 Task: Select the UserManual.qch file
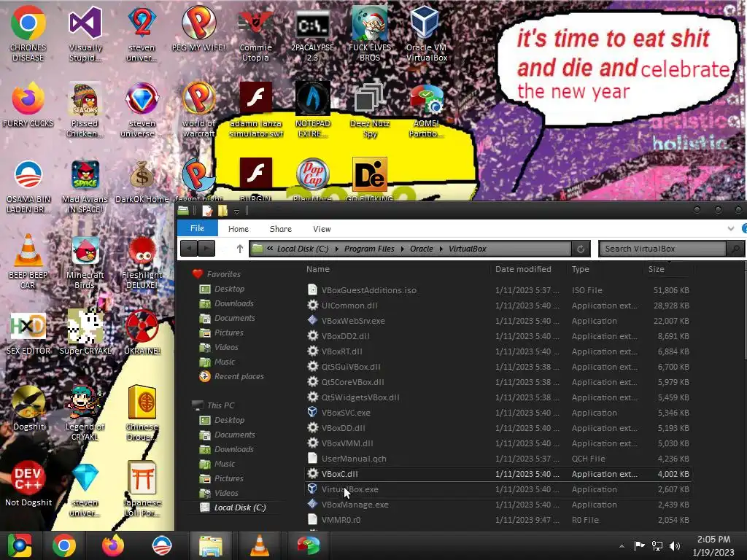pyautogui.click(x=498, y=459)
